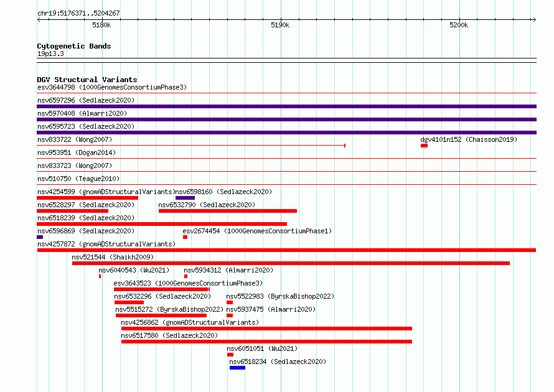554x392 pixels.
Task: Select the nsv953951 (Dogan2014) label
Action: coord(77,152)
